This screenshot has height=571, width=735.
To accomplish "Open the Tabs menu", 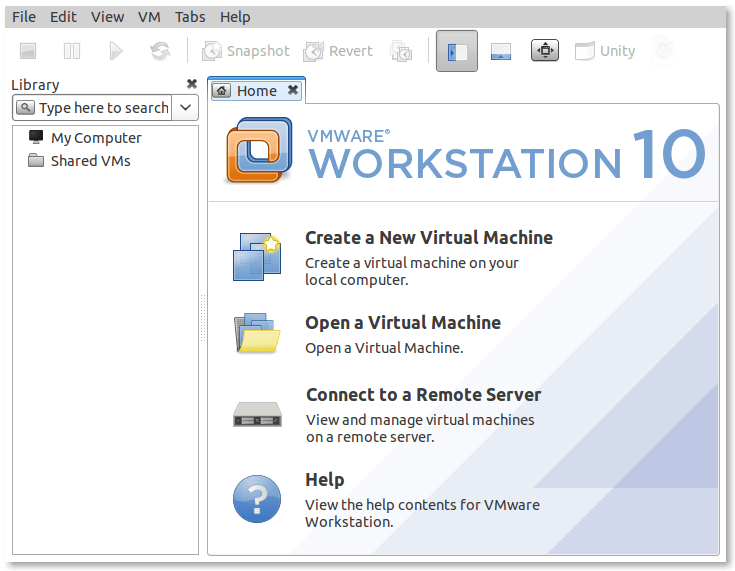I will [190, 17].
